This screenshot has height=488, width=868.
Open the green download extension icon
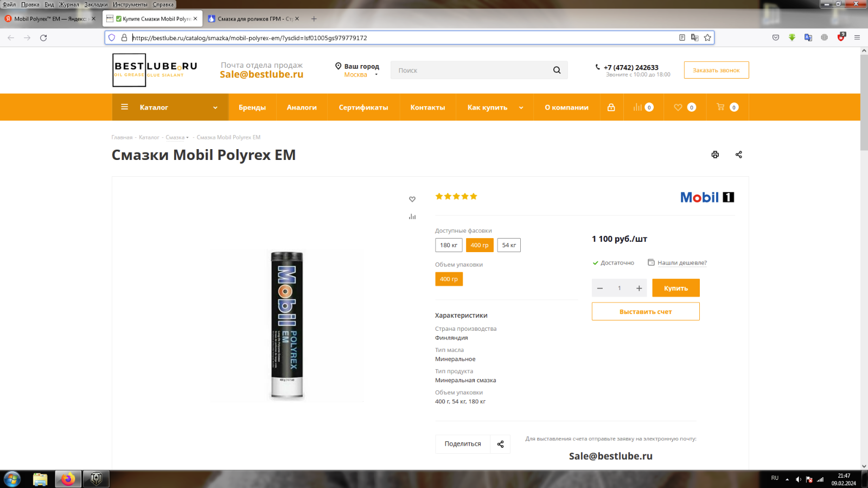[x=792, y=37]
